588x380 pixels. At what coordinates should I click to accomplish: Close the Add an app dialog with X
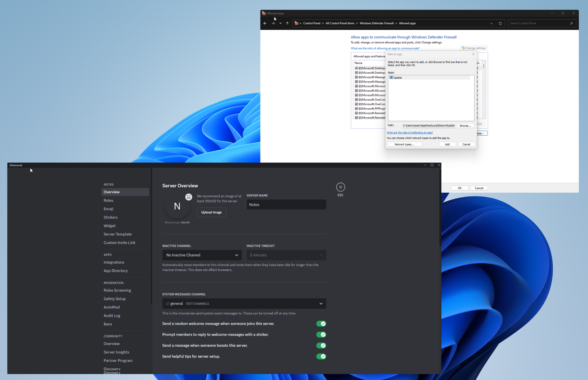pyautogui.click(x=473, y=54)
